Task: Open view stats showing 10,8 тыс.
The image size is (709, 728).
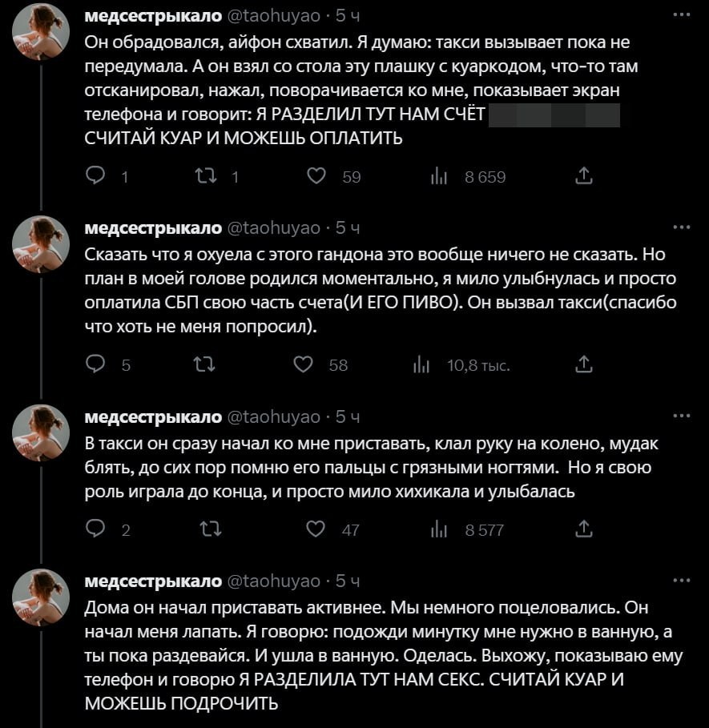Action: pos(462,365)
